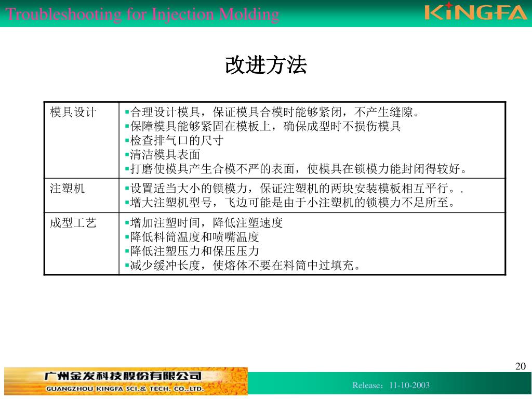Click the line '清洁模具表面'

click(x=163, y=155)
